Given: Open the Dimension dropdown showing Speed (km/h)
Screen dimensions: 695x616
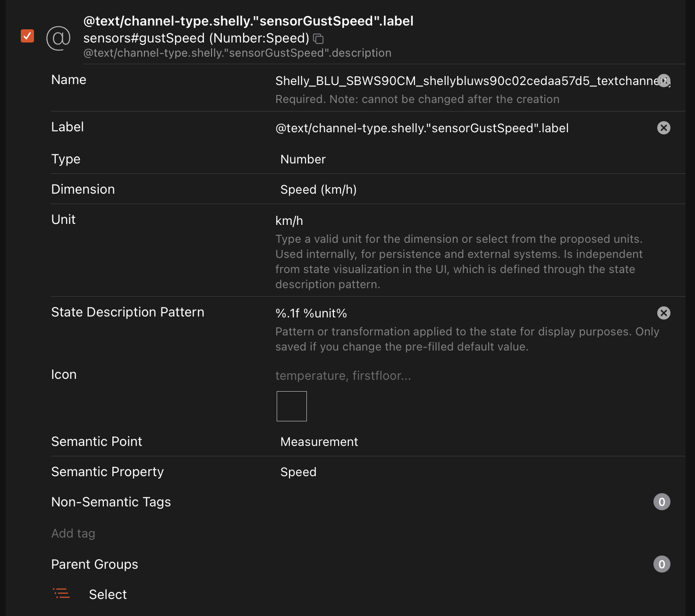Looking at the screenshot, I should 472,189.
